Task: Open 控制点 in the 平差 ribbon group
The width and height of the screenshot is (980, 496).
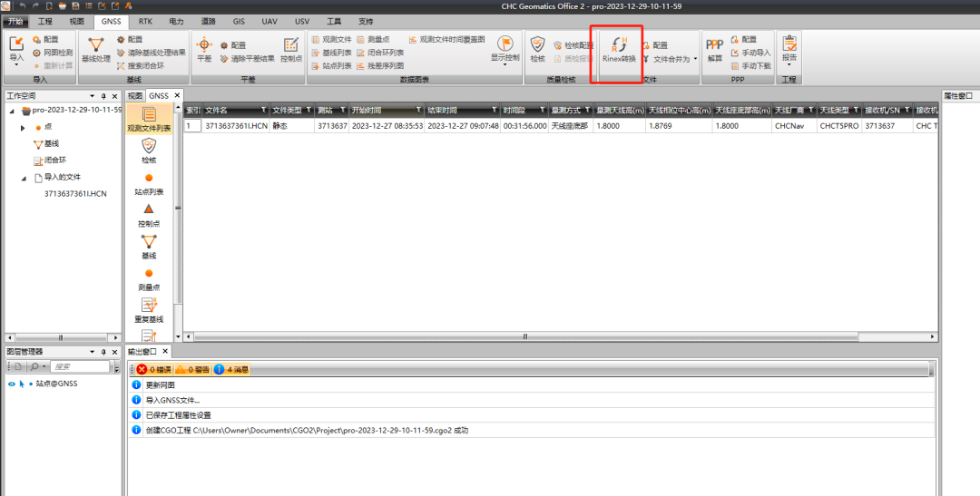Action: [x=291, y=50]
